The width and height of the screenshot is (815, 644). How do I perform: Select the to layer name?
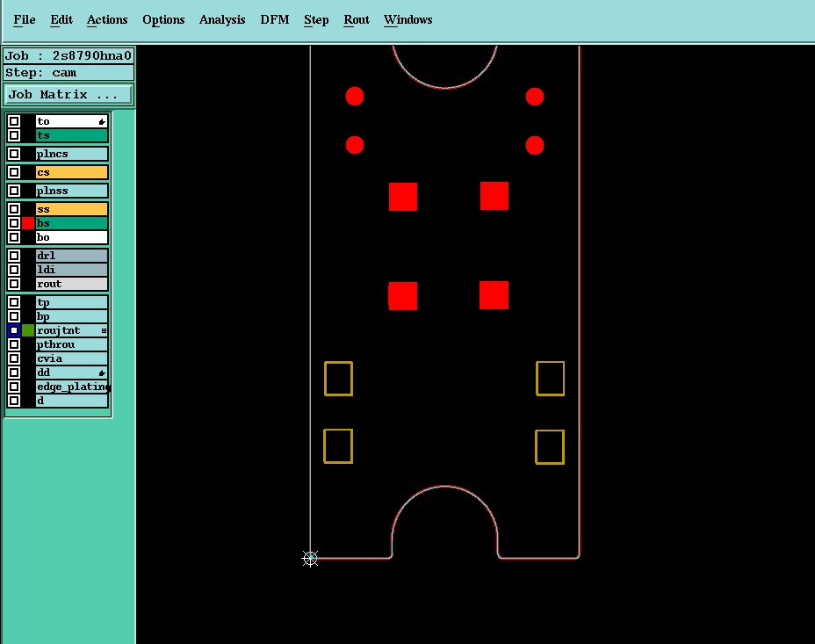point(71,121)
